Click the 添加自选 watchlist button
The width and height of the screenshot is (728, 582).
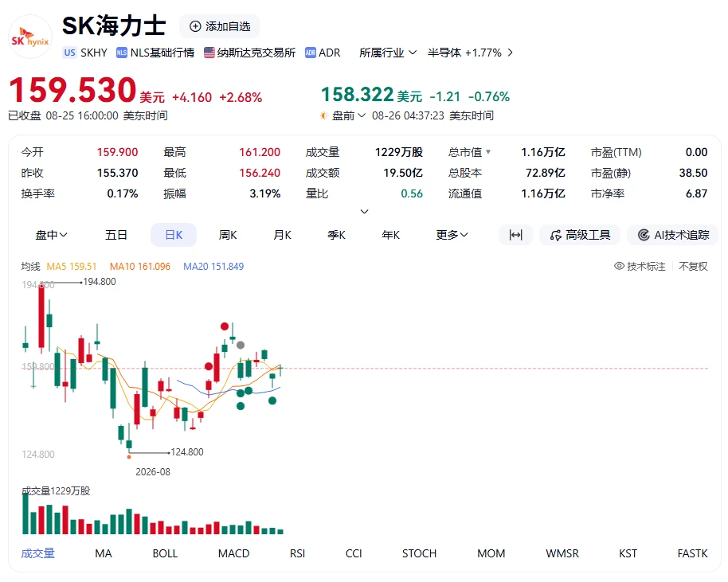[219, 26]
